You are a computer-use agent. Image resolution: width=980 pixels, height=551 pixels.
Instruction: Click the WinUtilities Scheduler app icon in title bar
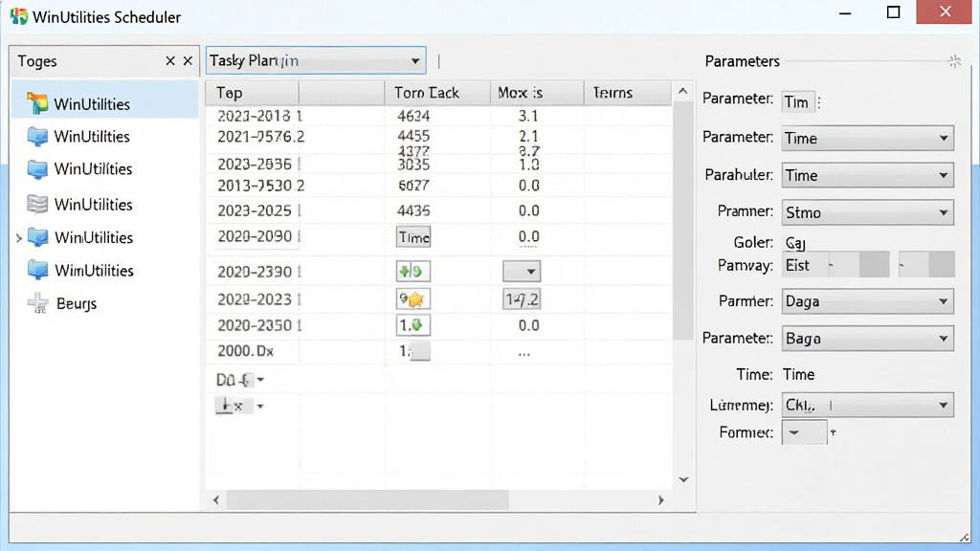19,16
